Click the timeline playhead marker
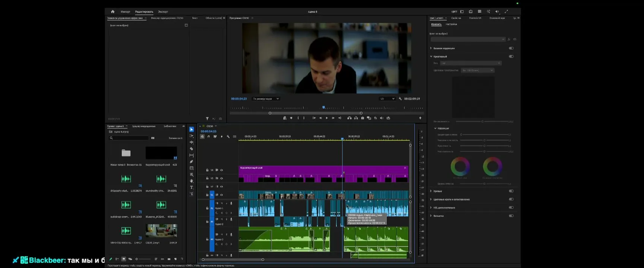Image resolution: width=644 pixels, height=268 pixels. click(342, 139)
